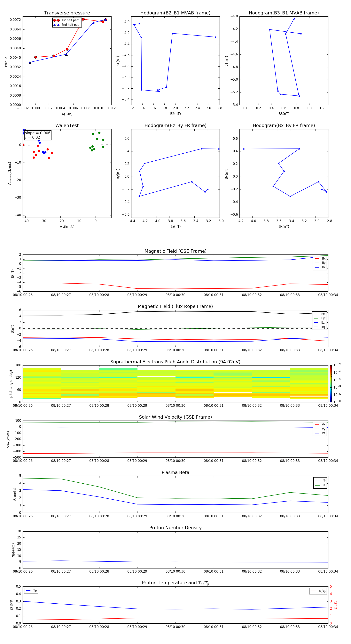
Task: Click the 'A(T·m)' x-axis label
Action: point(67,114)
